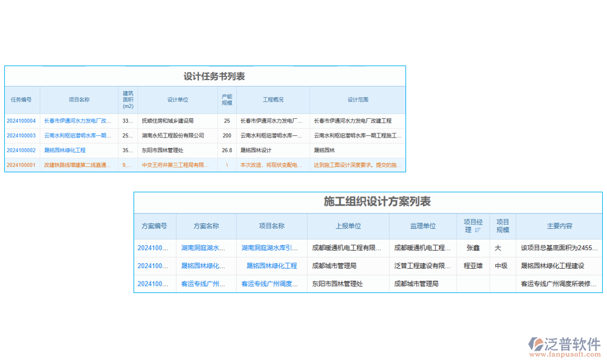The width and height of the screenshot is (607, 364).
Task: Select the 张鑫 project manager cell
Action: (473, 248)
